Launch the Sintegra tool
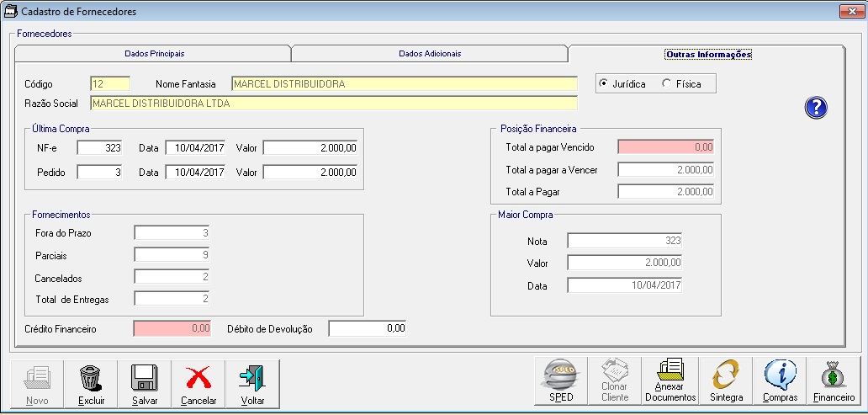 (726, 382)
